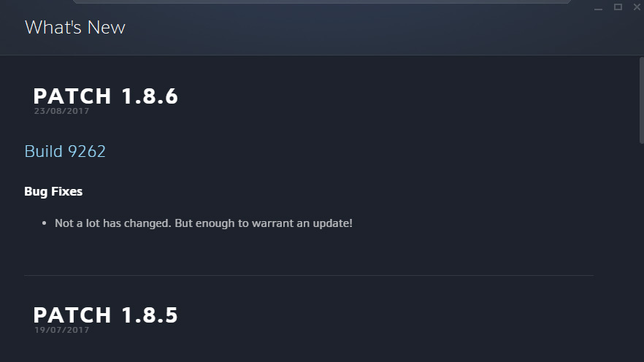Click the bullet point before the bug fix note
This screenshot has width=644, height=362.
pos(44,223)
